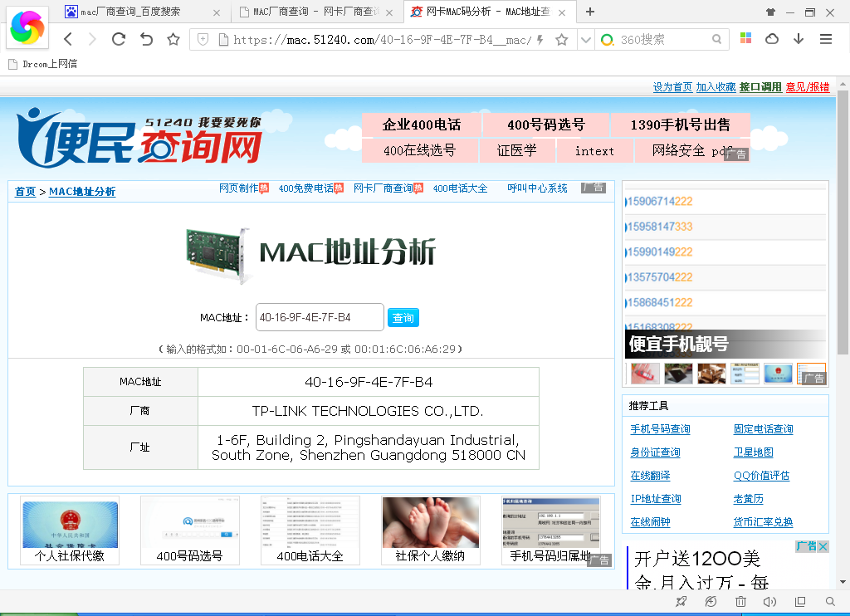Click the magnifier icon in 360 search box
850x616 pixels.
pyautogui.click(x=716, y=39)
